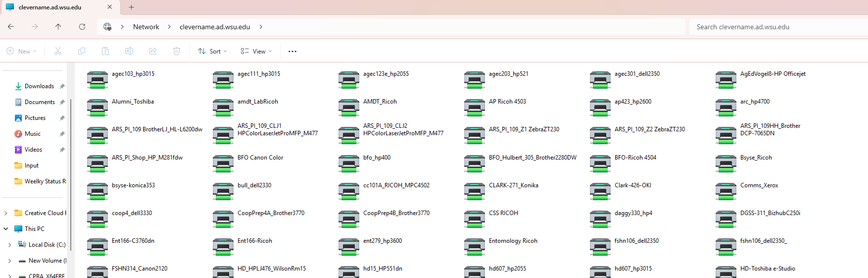Open a new tab with plus button
Image resolution: width=868 pixels, height=278 pixels.
pyautogui.click(x=131, y=7)
